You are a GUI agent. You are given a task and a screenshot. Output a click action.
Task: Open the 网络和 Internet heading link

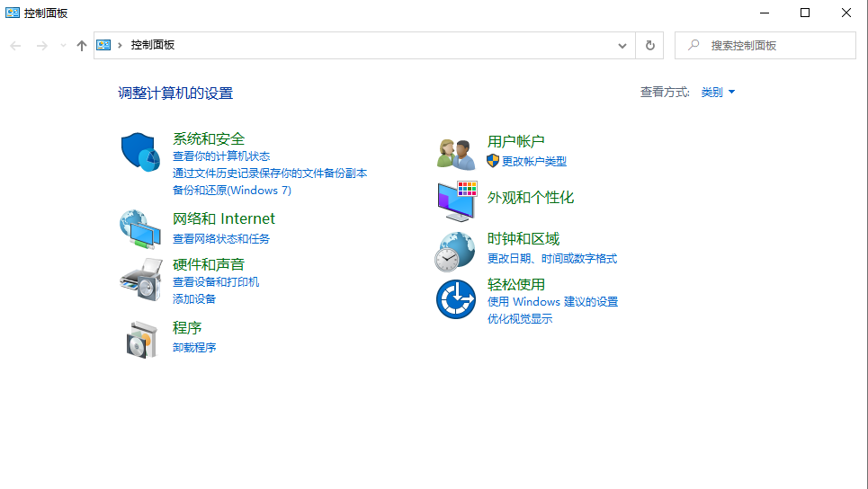224,219
